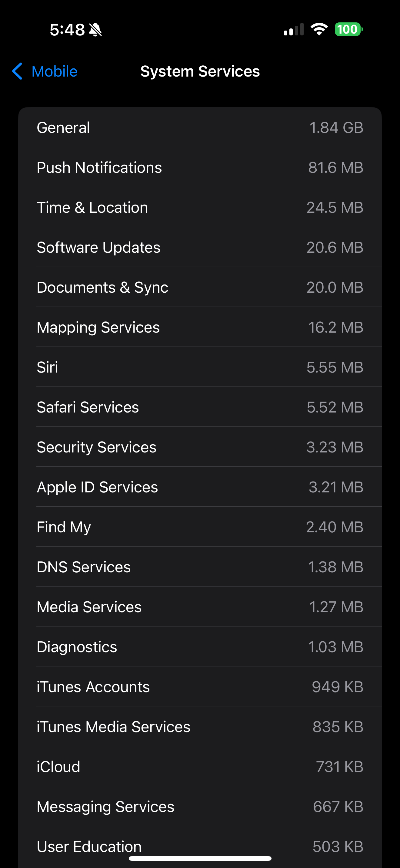Tap the Software Updates entry
Screen dimensions: 400x868
point(200,247)
